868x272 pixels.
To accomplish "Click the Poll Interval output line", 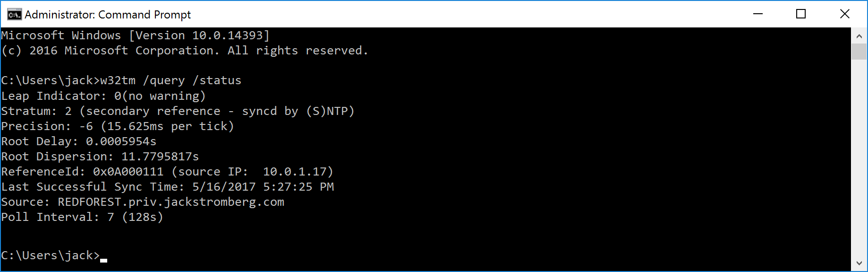I will 82,217.
